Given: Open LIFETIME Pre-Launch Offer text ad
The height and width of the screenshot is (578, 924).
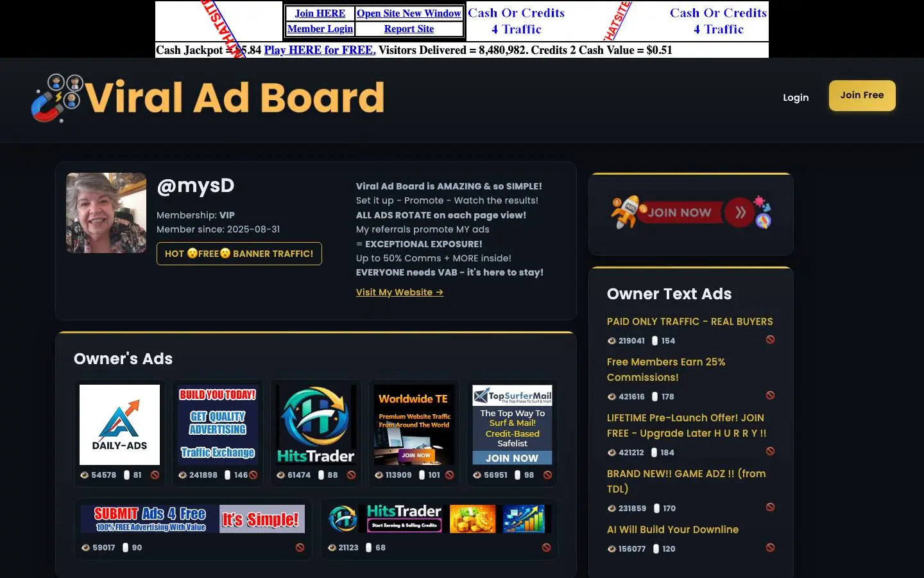Looking at the screenshot, I should click(687, 425).
